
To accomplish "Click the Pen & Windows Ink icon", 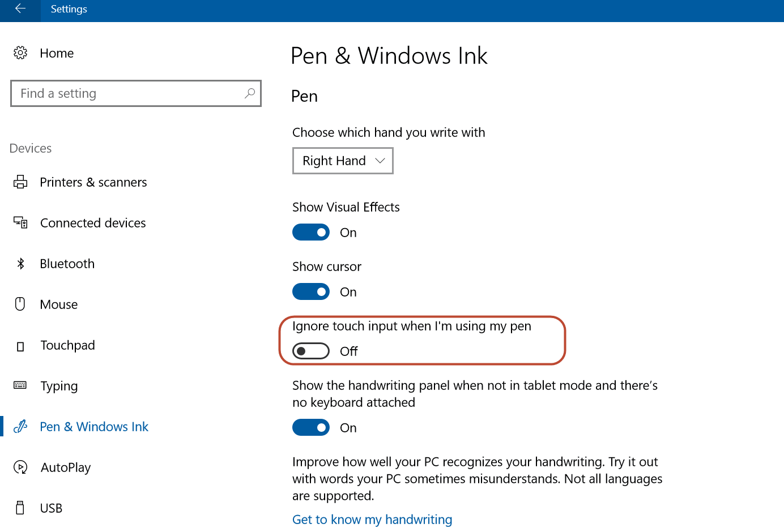I will point(20,426).
